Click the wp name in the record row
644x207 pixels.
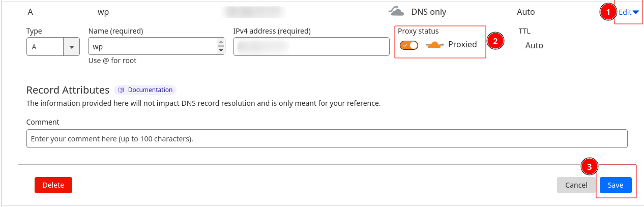pyautogui.click(x=104, y=12)
